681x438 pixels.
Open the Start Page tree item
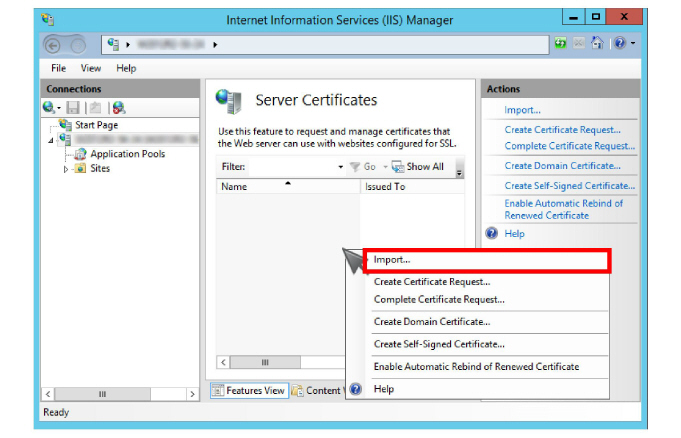(96, 125)
